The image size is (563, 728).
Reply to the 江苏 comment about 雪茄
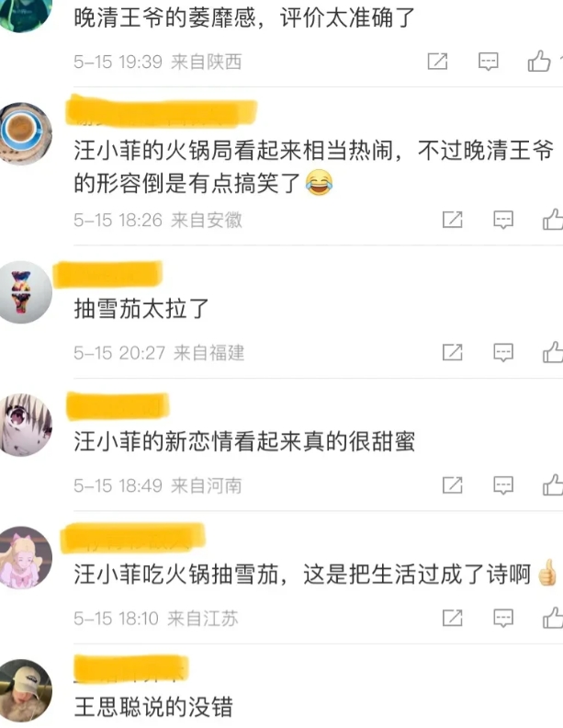(x=503, y=619)
